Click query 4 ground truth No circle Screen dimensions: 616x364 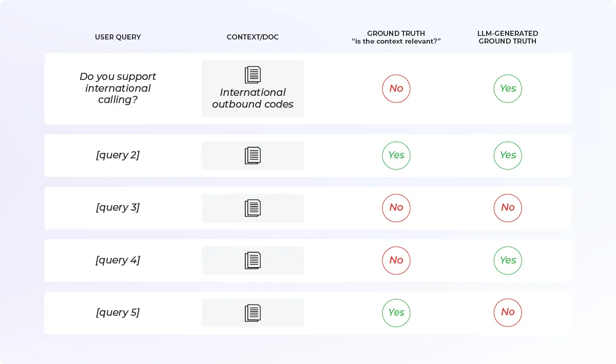click(396, 260)
